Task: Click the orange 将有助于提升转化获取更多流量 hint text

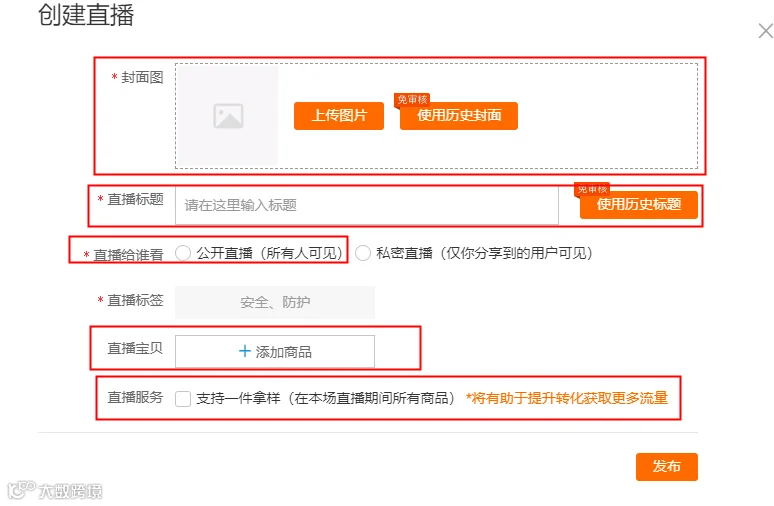Action: pyautogui.click(x=567, y=398)
